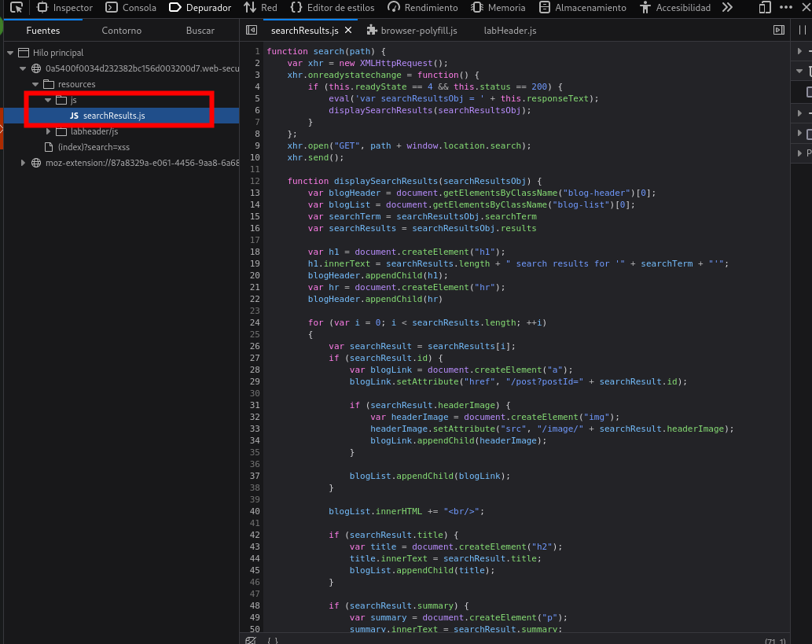Expand the moz-extension source node
Image resolution: width=812 pixels, height=644 pixels.
click(24, 163)
